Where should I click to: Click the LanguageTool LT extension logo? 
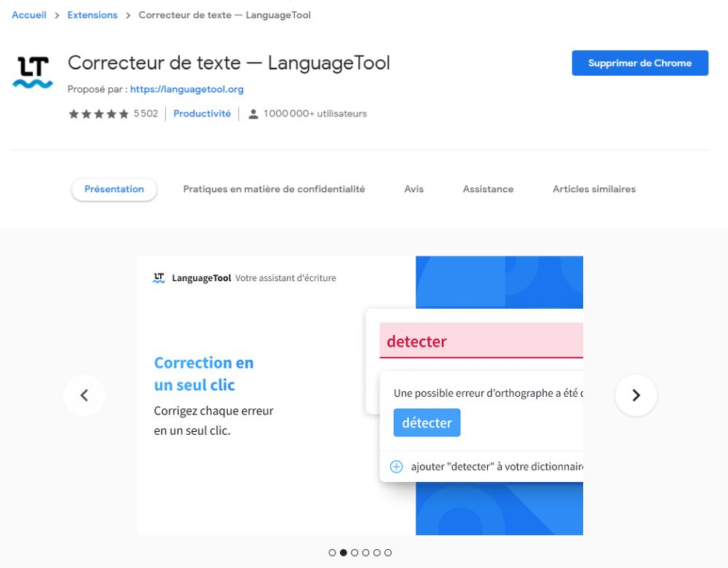[33, 72]
